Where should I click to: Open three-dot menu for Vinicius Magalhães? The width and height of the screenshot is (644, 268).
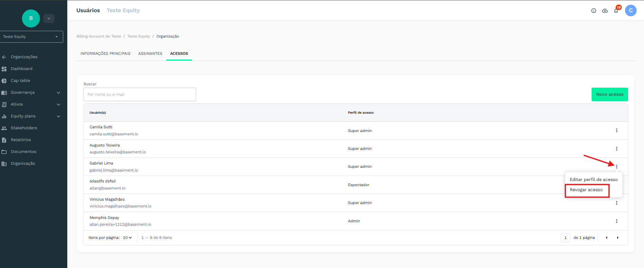[x=617, y=203]
